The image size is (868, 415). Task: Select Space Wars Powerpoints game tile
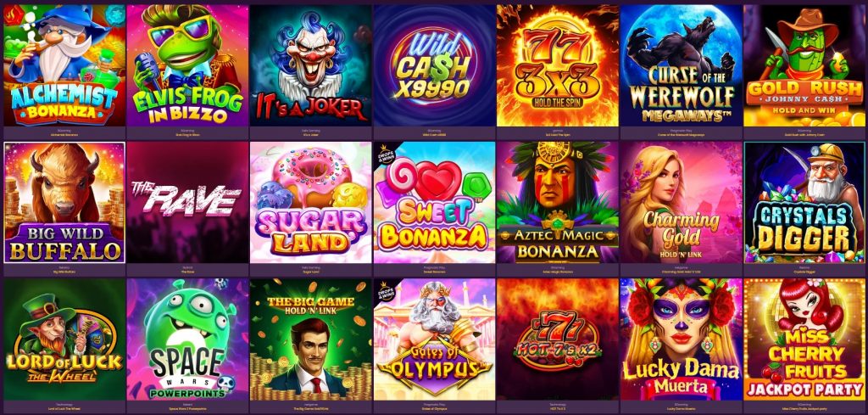click(x=187, y=339)
